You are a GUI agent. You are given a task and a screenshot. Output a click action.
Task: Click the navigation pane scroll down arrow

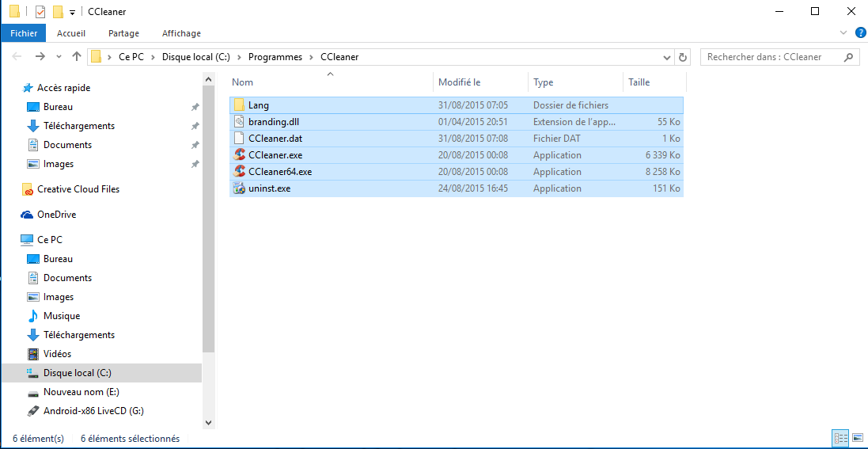point(208,422)
